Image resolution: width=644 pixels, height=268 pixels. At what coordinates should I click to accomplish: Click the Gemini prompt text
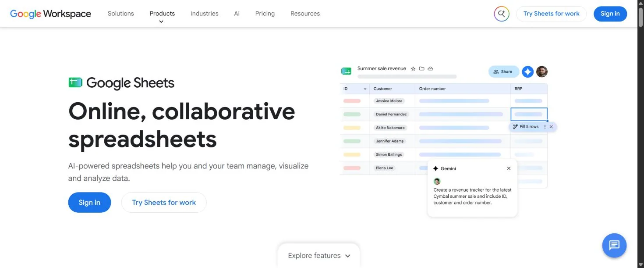(x=472, y=197)
